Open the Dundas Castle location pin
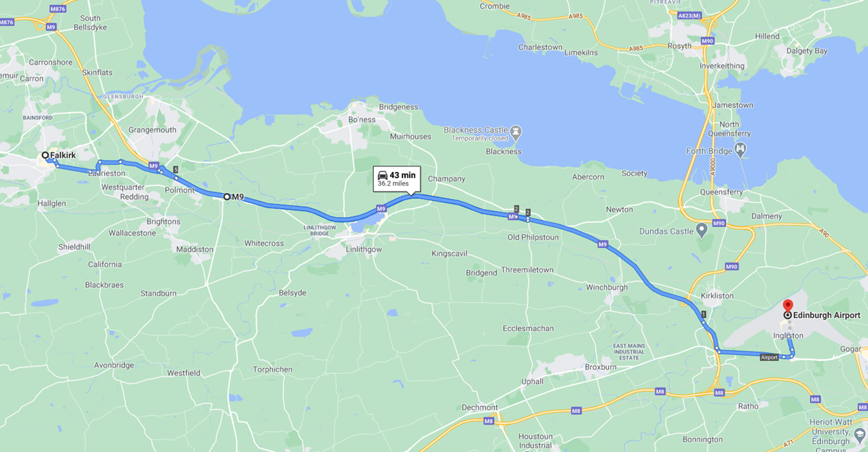 click(701, 231)
